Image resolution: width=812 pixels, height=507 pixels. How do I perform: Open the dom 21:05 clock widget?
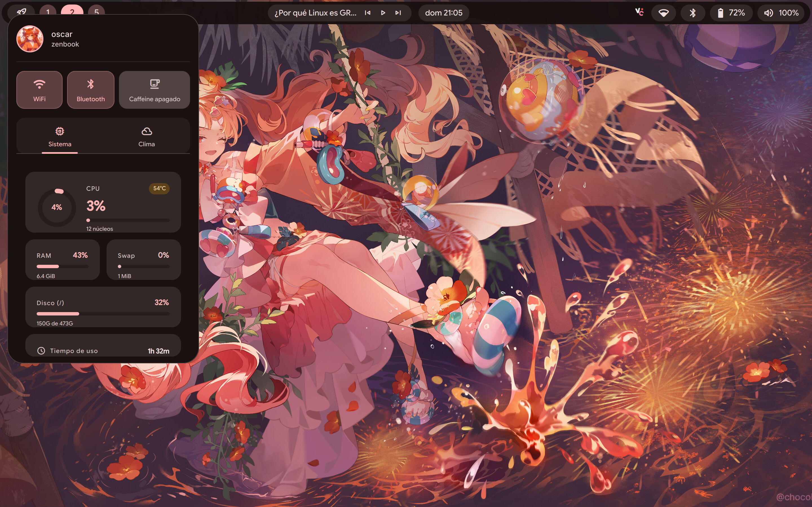(x=443, y=13)
